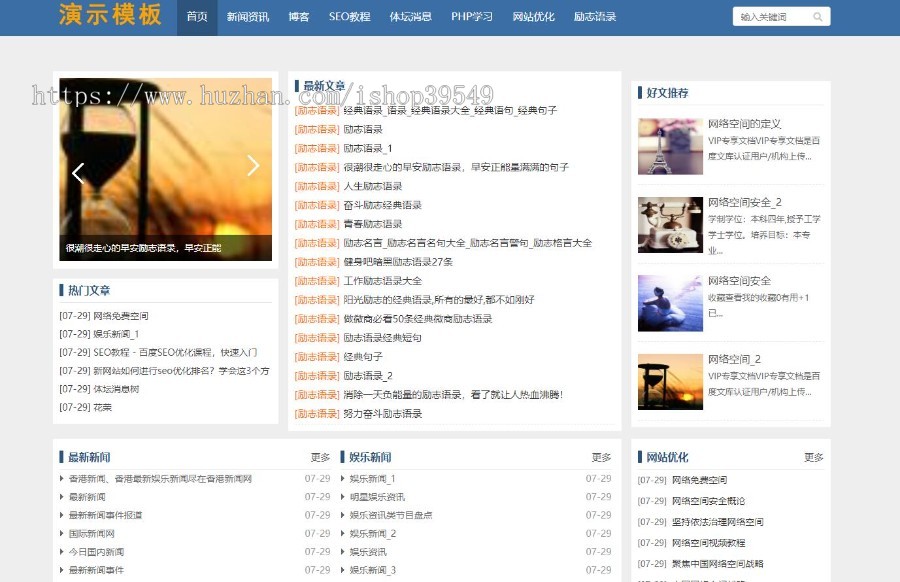Viewport: 900px width, 582px height.
Task: Open article title 网络空间_2
Action: [734, 359]
